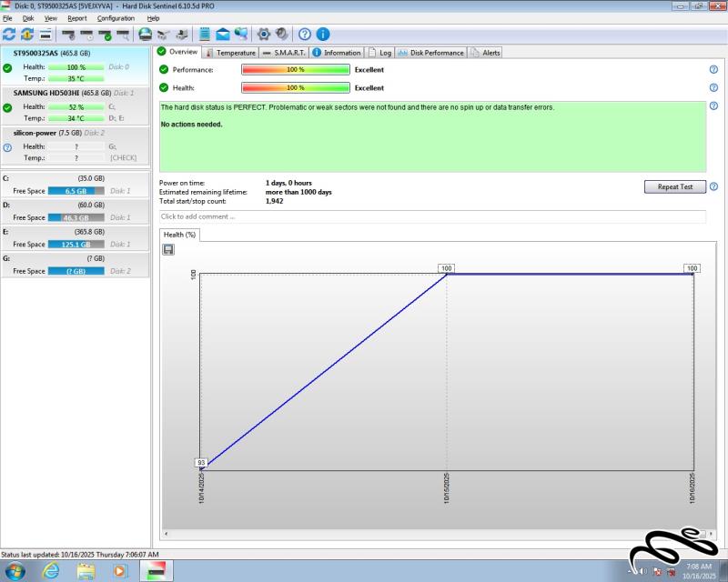Click the C: drive free space bar
Image resolution: width=728 pixels, height=582 pixels.
pyautogui.click(x=76, y=191)
